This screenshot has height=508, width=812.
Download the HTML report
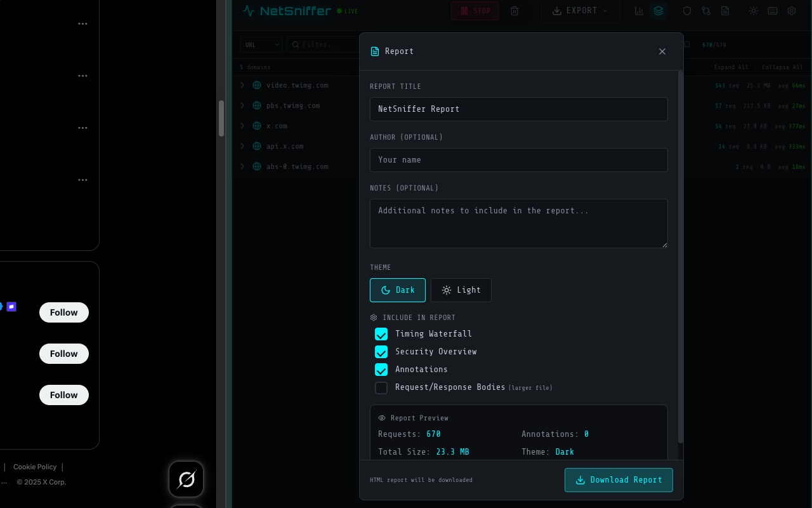click(x=619, y=480)
